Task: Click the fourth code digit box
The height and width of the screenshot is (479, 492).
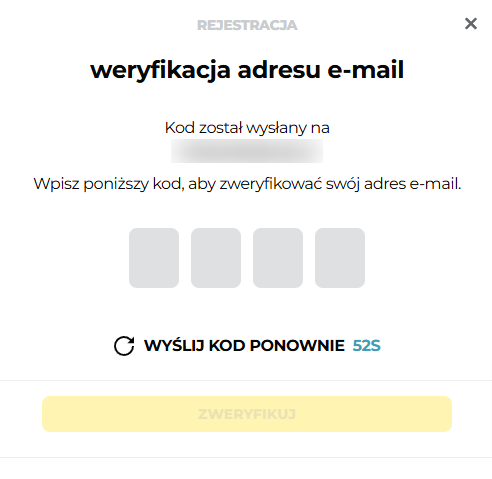Action: click(x=340, y=258)
